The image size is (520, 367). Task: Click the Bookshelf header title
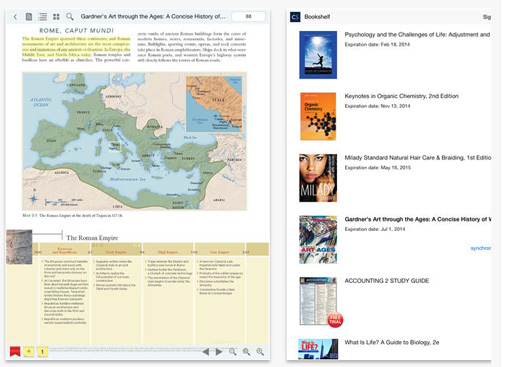317,17
